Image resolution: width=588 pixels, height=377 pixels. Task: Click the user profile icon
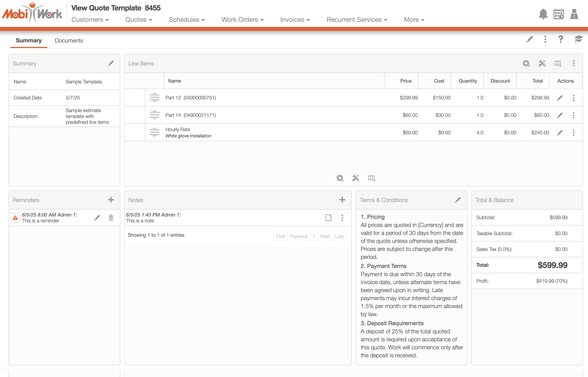tap(574, 14)
